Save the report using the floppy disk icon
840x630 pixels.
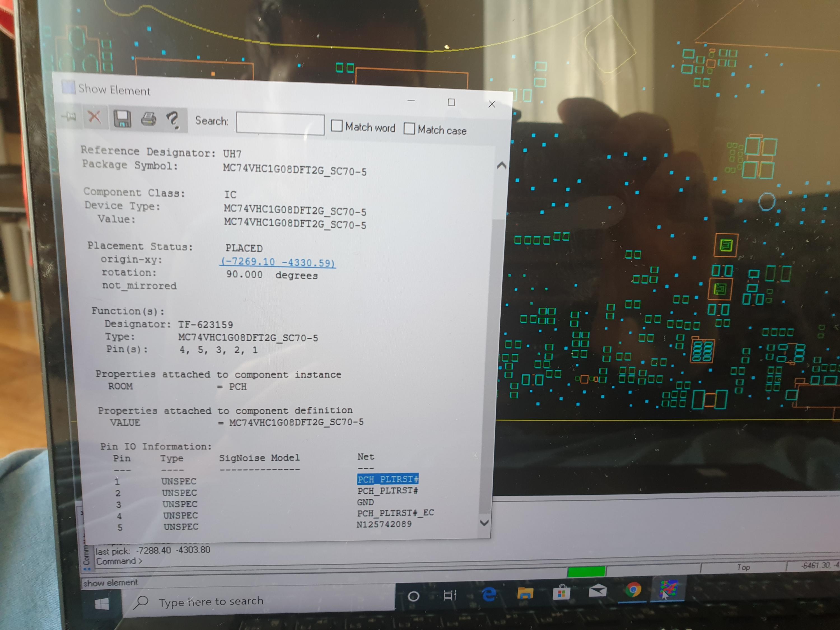tap(122, 118)
